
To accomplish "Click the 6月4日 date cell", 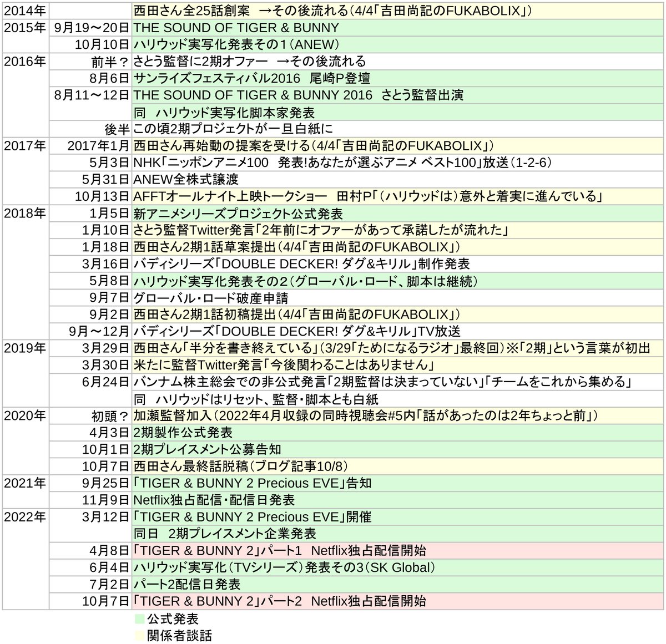I will click(90, 567).
